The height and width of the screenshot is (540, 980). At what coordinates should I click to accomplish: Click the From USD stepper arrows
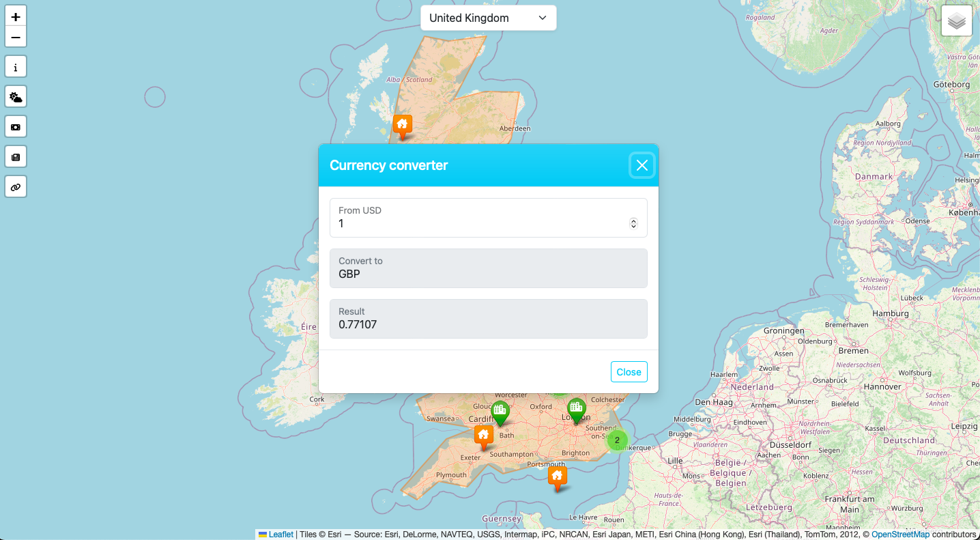point(633,224)
